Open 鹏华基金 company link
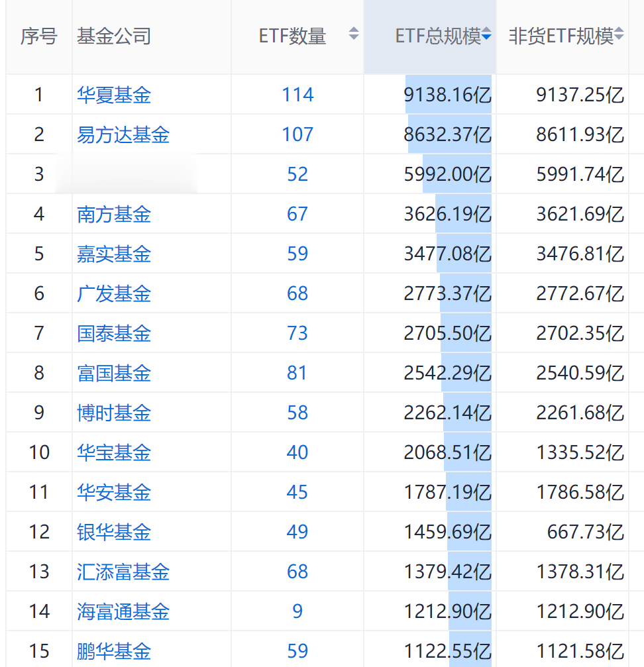Screen dimensions: 644x667 click(x=113, y=652)
